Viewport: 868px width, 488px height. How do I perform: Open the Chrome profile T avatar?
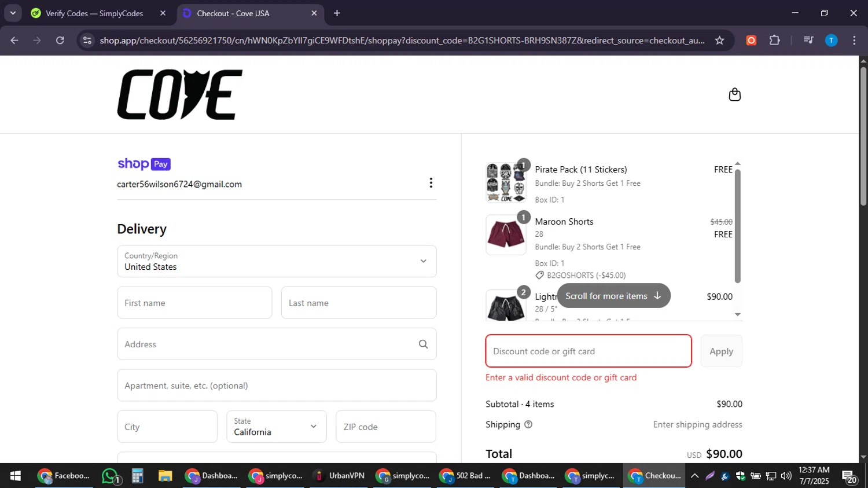tap(831, 40)
